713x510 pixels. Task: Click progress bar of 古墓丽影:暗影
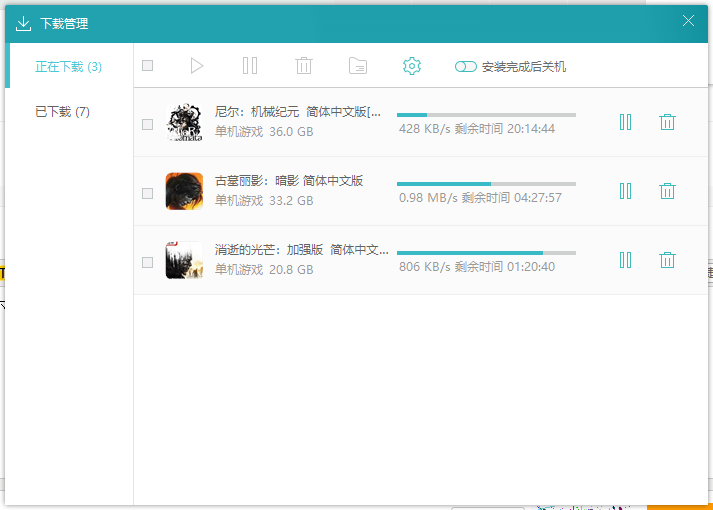486,184
